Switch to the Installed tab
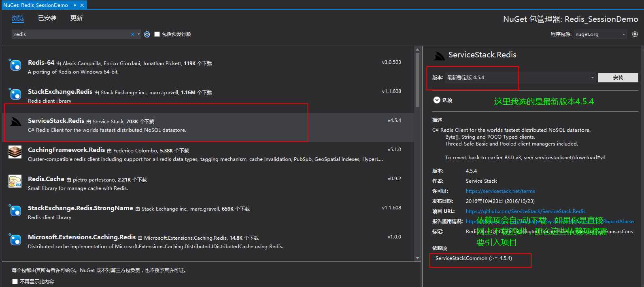644x287 pixels. coord(47,18)
